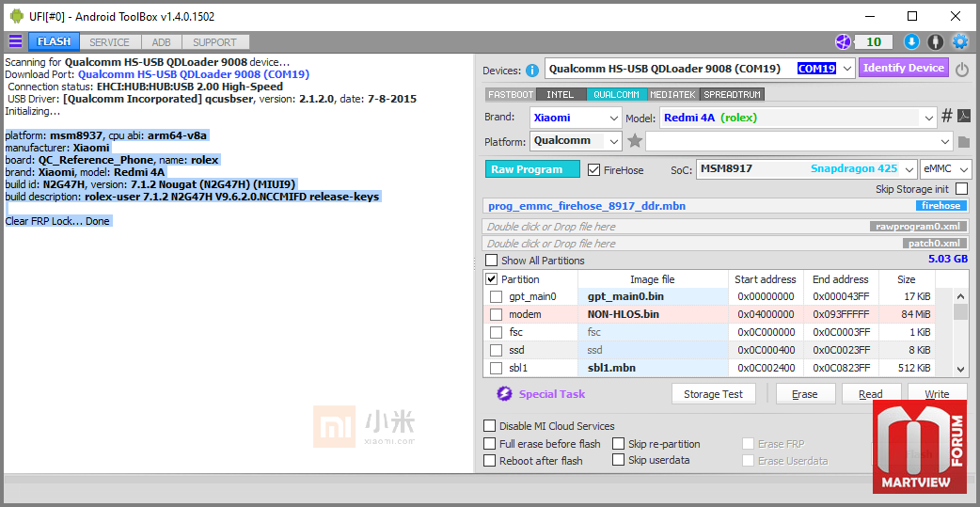The height and width of the screenshot is (507, 980).
Task: Click the power icon next to Identify Device
Action: pyautogui.click(x=962, y=69)
